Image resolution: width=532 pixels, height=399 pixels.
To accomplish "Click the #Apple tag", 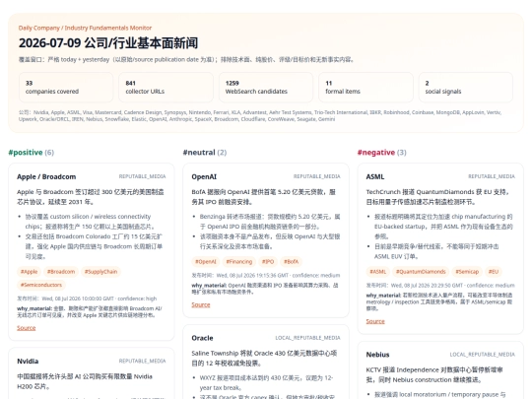I will pos(29,272).
